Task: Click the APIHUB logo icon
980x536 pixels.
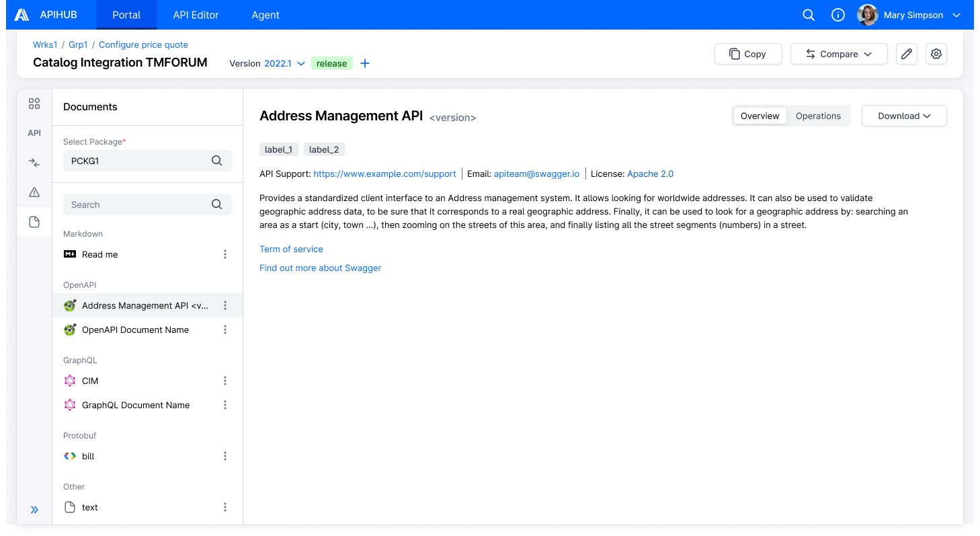Action: pos(22,15)
